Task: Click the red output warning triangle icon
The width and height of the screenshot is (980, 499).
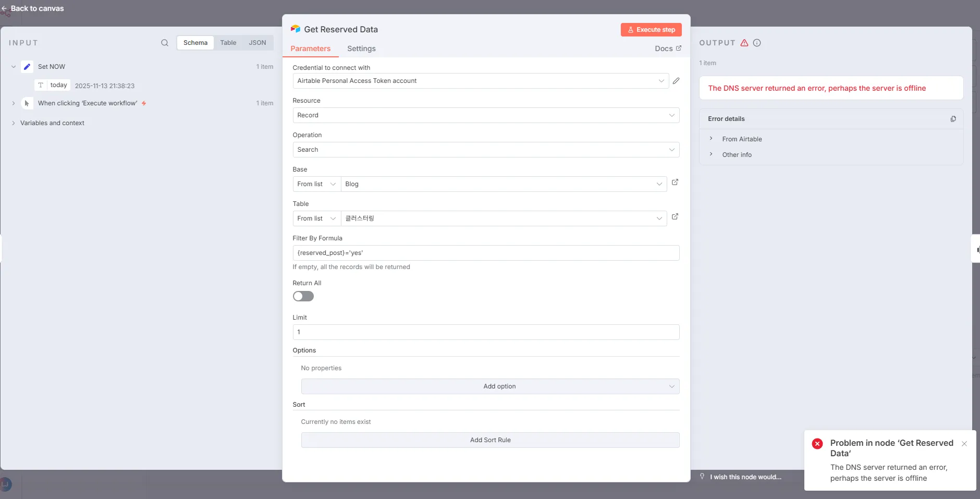Action: point(744,43)
